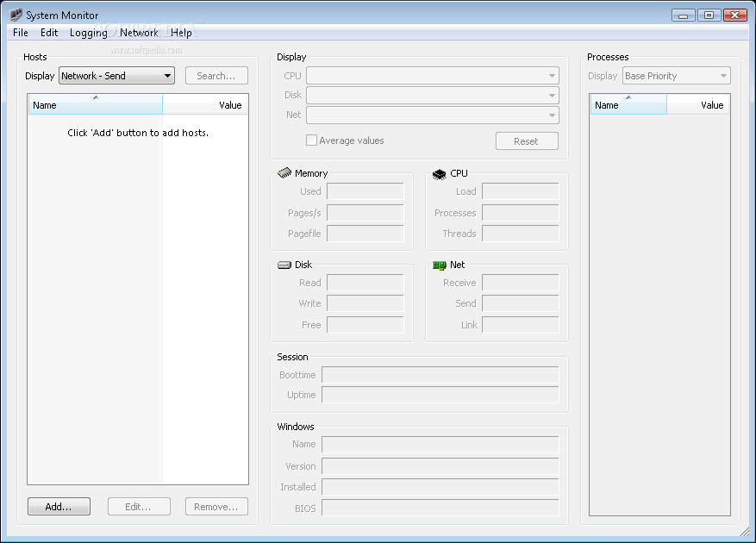Click the Pagefile field
This screenshot has width=756, height=543.
point(366,234)
